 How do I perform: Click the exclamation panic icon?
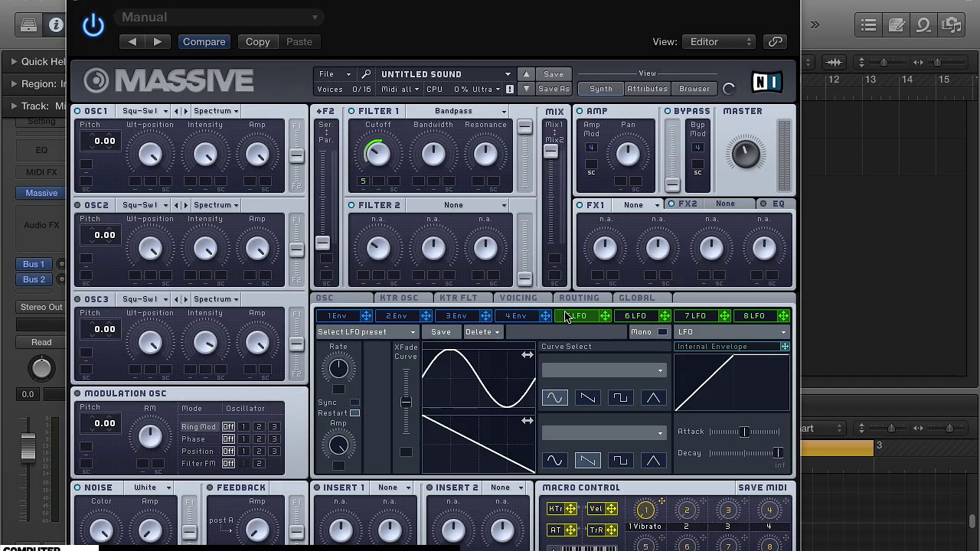510,90
